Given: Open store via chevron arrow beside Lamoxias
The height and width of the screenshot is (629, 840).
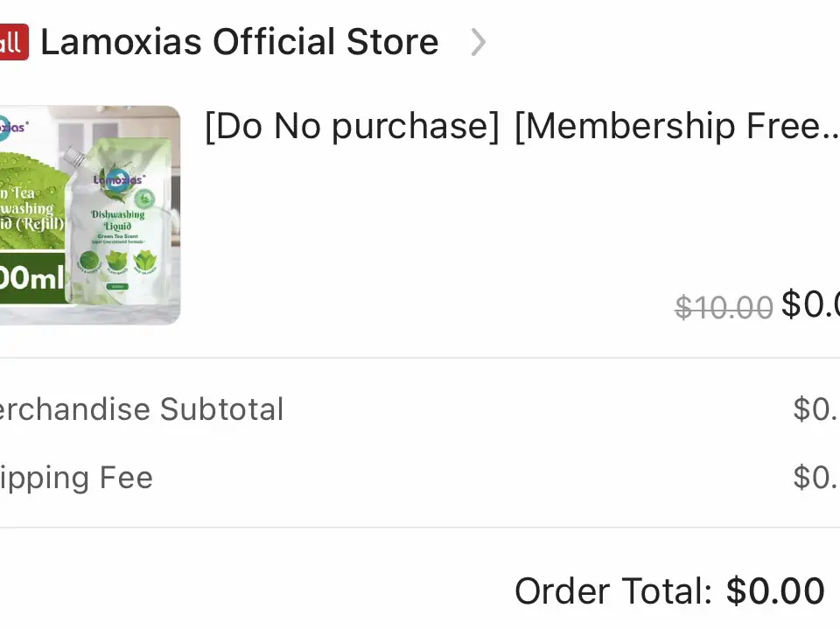Looking at the screenshot, I should pyautogui.click(x=478, y=42).
